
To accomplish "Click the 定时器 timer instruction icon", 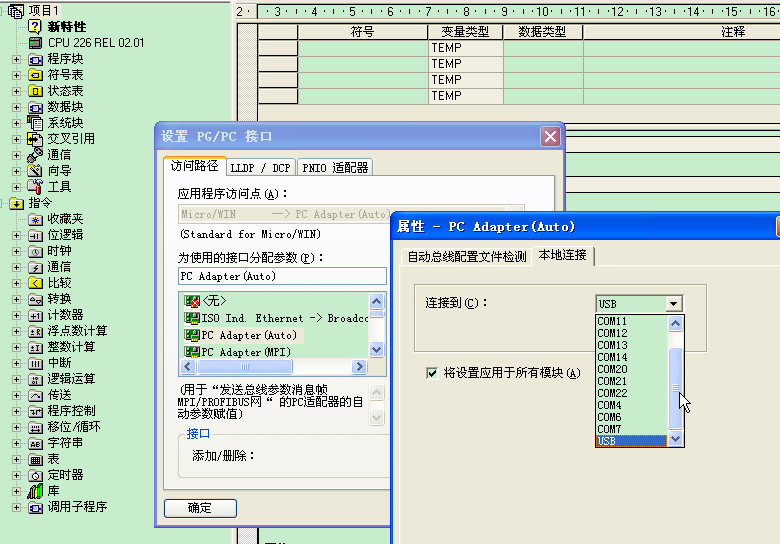I will point(35,475).
